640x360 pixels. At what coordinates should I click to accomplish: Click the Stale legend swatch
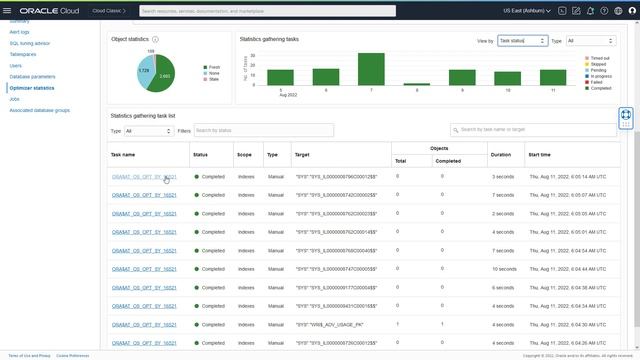(205, 79)
